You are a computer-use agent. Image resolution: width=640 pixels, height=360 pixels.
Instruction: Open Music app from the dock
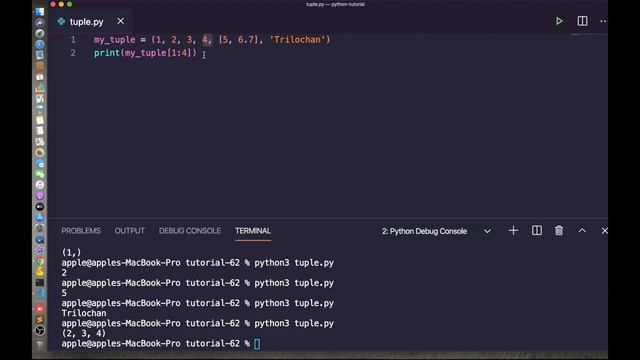(40, 185)
